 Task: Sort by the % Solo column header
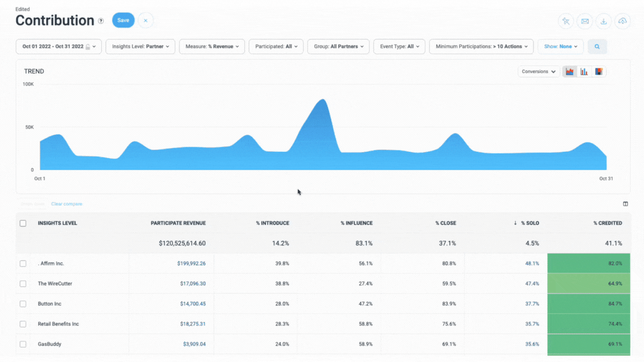click(x=529, y=223)
